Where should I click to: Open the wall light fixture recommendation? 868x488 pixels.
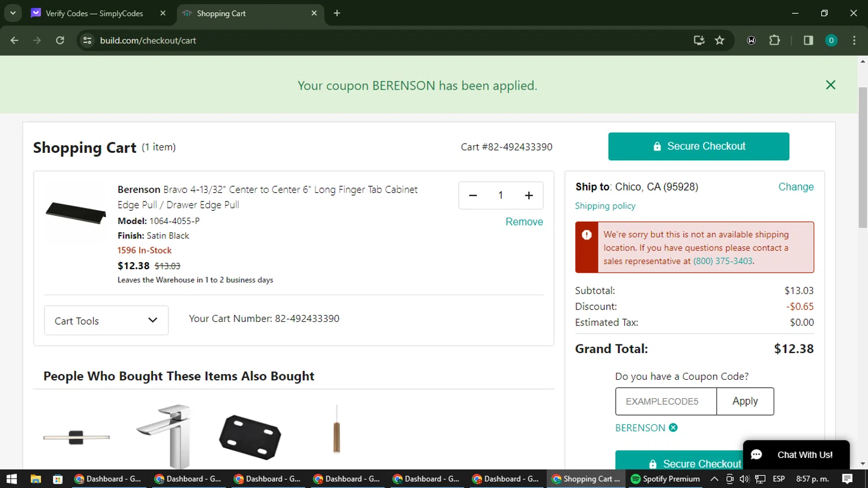click(76, 437)
